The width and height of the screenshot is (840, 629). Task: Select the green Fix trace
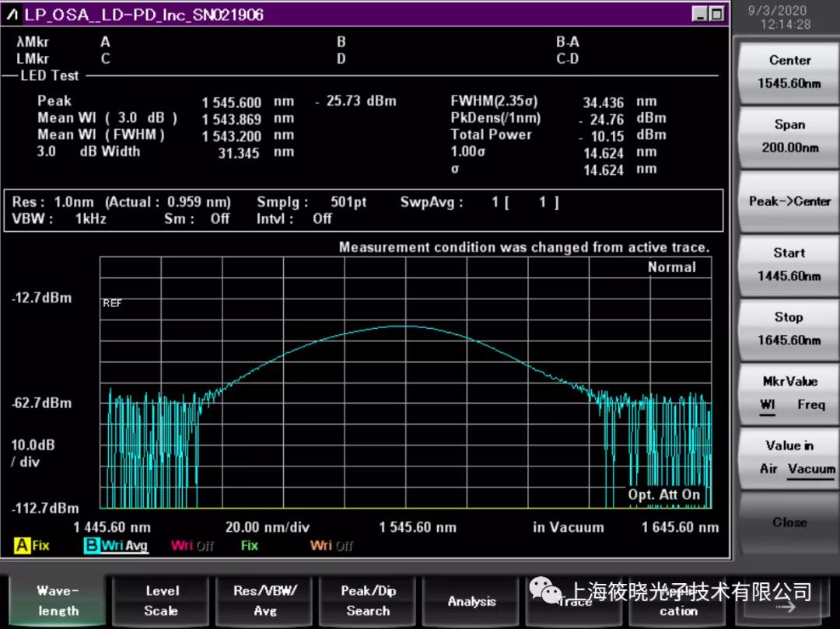tap(250, 546)
